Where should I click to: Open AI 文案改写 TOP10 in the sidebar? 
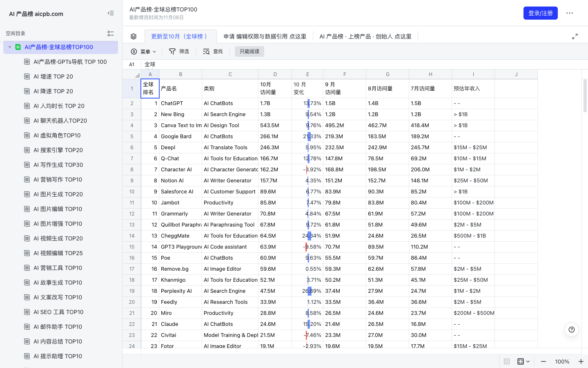[x=58, y=297]
